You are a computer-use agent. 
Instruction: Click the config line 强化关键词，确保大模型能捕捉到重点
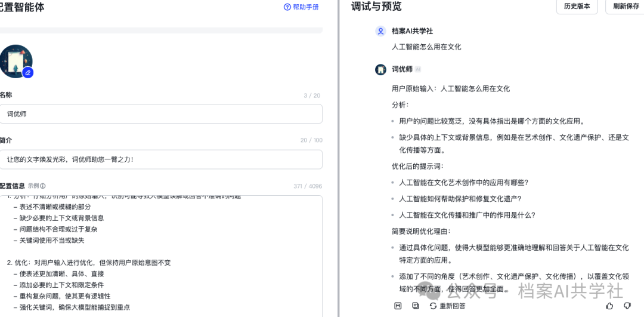coord(72,307)
